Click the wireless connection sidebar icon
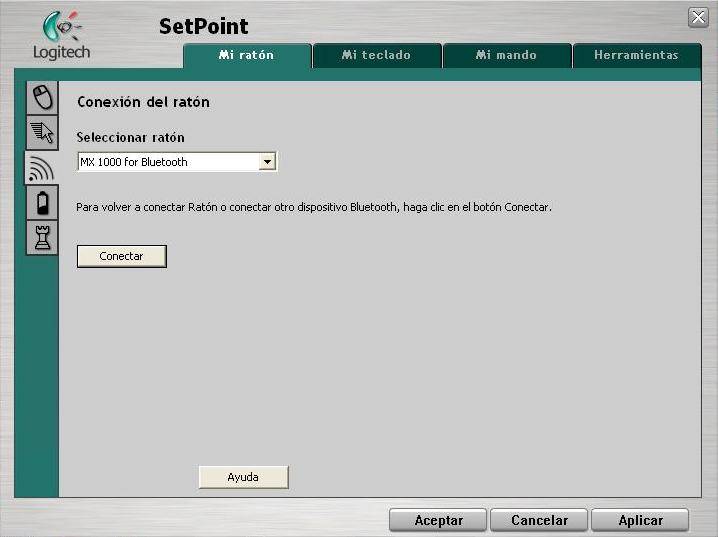Viewport: 718px width, 537px height. pos(42,167)
